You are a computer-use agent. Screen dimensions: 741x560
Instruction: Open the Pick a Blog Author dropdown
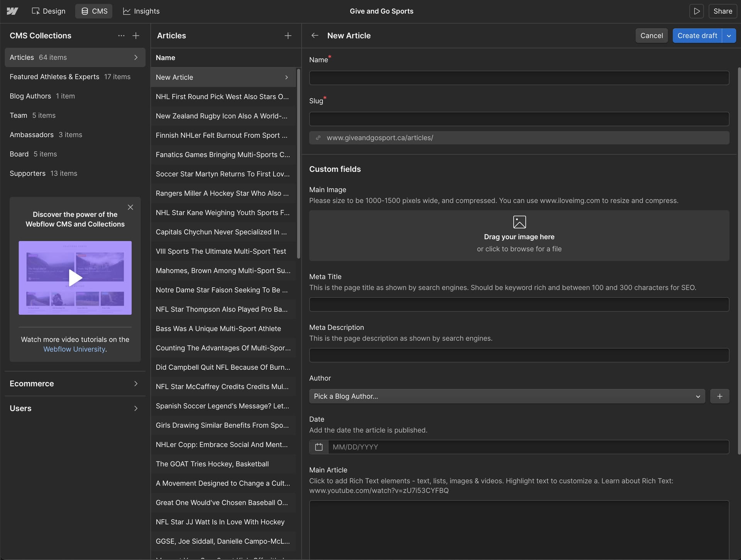click(x=507, y=396)
